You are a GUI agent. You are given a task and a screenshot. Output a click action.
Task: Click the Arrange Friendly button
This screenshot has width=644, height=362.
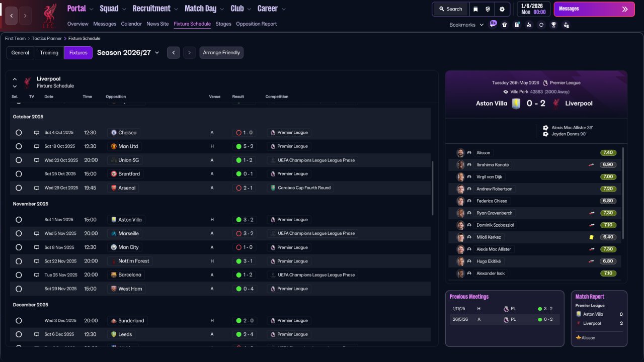221,53
